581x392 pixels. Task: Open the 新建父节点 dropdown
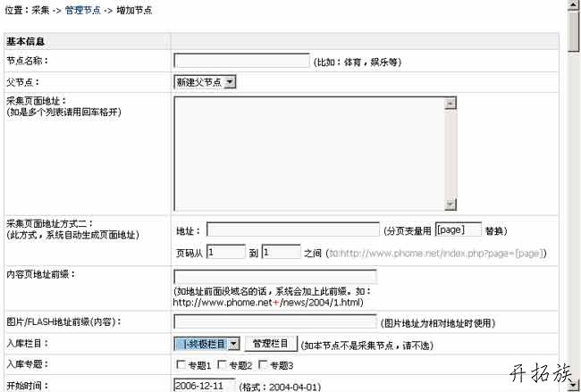tap(205, 82)
